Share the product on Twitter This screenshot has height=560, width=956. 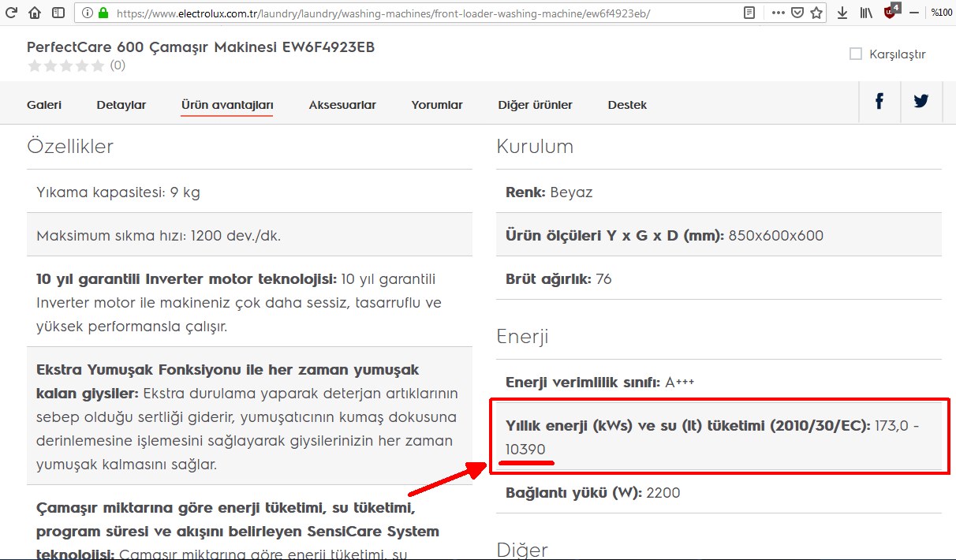click(x=921, y=102)
